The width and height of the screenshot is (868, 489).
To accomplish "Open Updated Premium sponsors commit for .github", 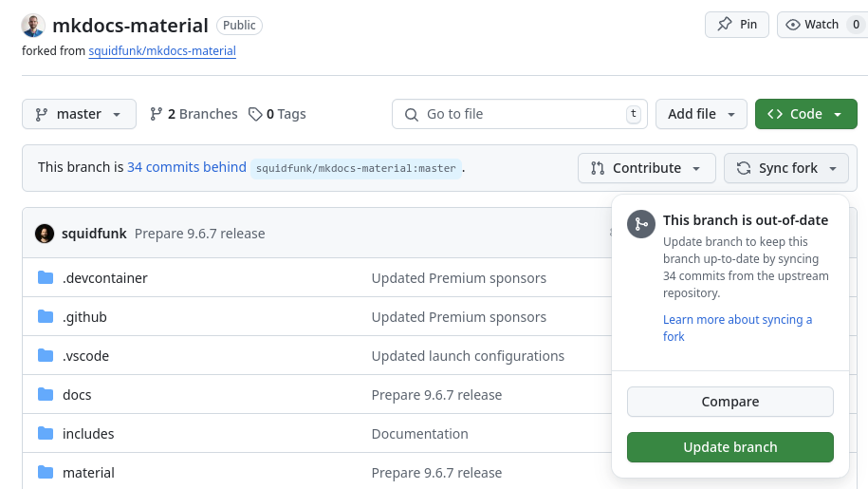I will [459, 317].
